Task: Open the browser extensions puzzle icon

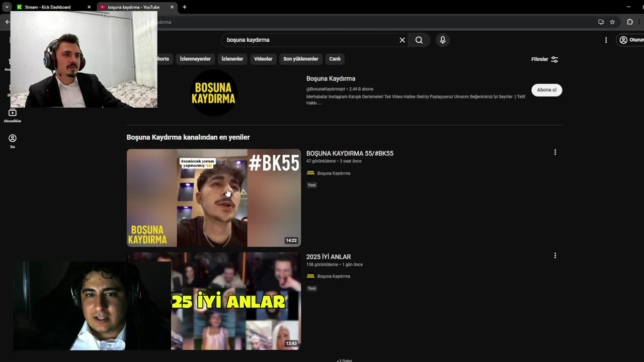Action: [x=629, y=22]
